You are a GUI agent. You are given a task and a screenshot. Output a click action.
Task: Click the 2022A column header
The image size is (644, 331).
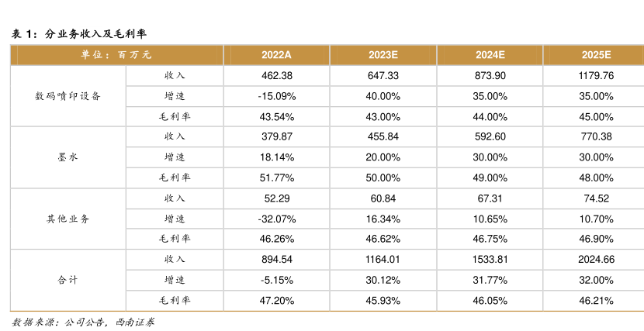pyautogui.click(x=276, y=55)
